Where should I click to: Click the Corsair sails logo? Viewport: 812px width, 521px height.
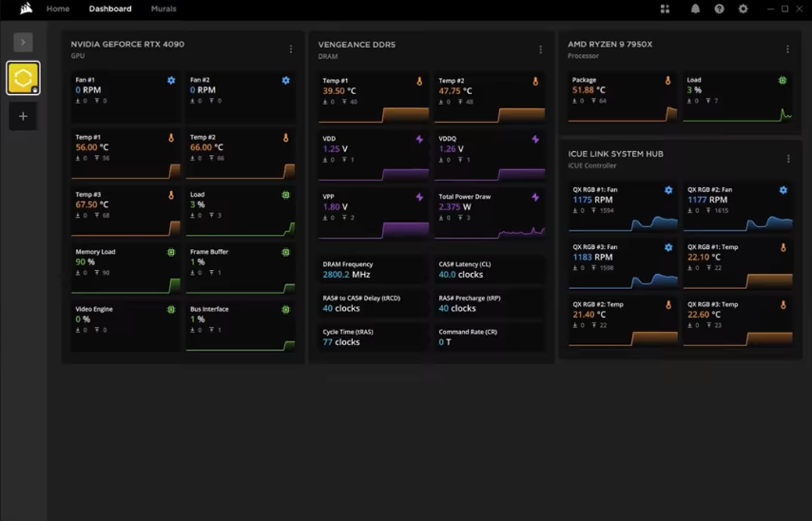click(26, 9)
